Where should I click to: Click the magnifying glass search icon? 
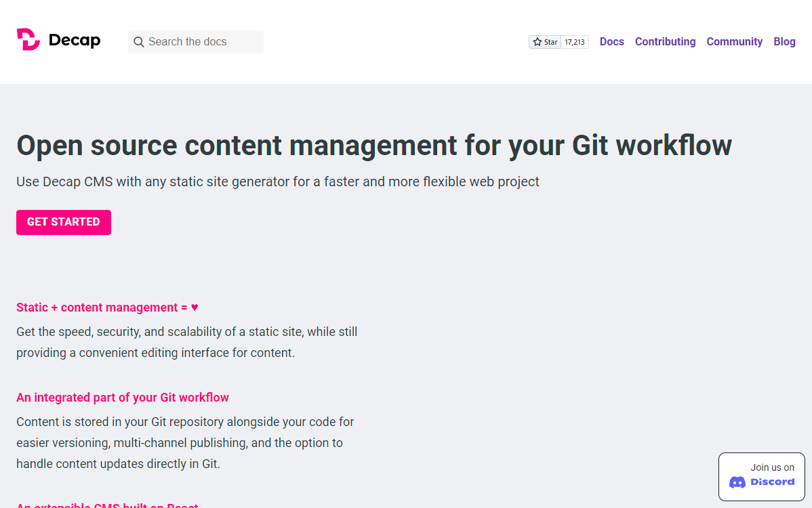coord(139,42)
